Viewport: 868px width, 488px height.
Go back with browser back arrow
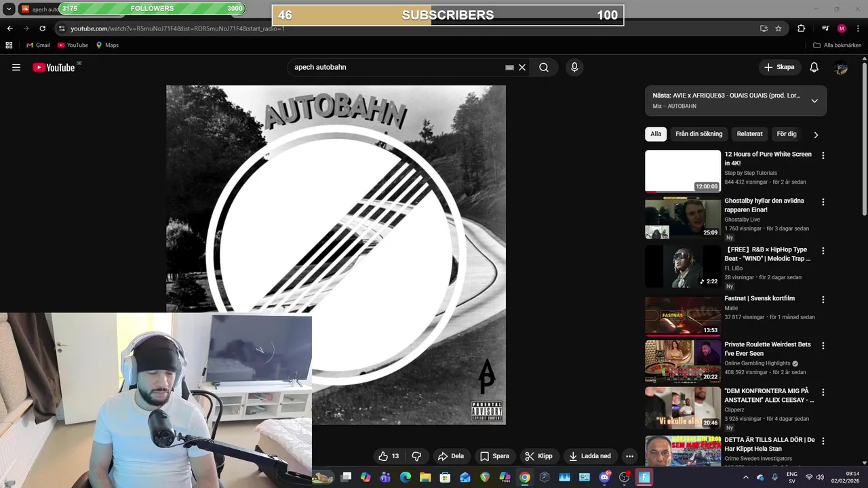click(x=9, y=28)
